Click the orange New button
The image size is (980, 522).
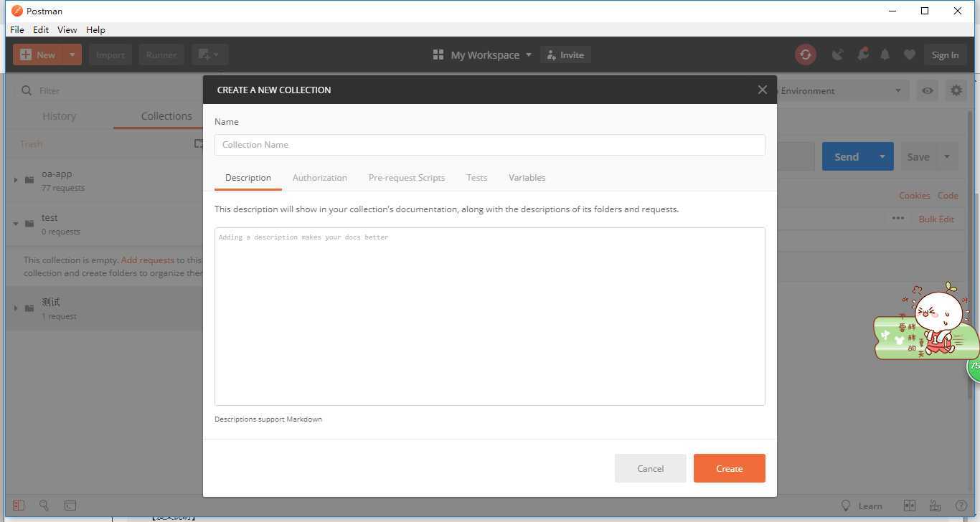coord(38,54)
